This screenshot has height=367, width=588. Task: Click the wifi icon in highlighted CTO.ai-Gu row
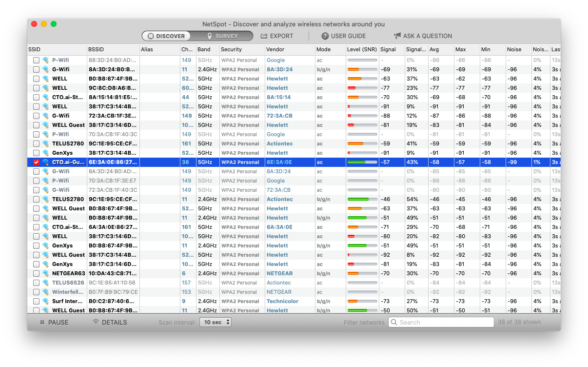tap(46, 162)
